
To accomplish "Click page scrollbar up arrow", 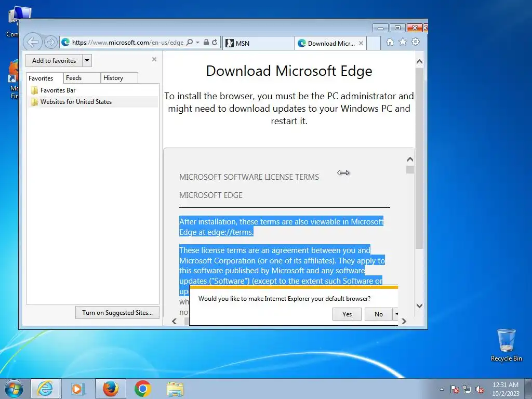I will point(419,62).
